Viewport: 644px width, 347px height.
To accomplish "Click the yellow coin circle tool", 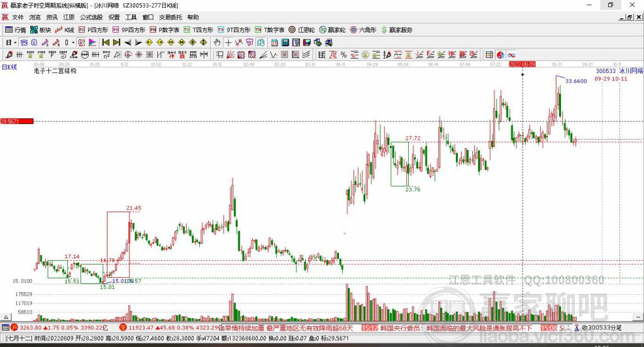I will point(365,55).
